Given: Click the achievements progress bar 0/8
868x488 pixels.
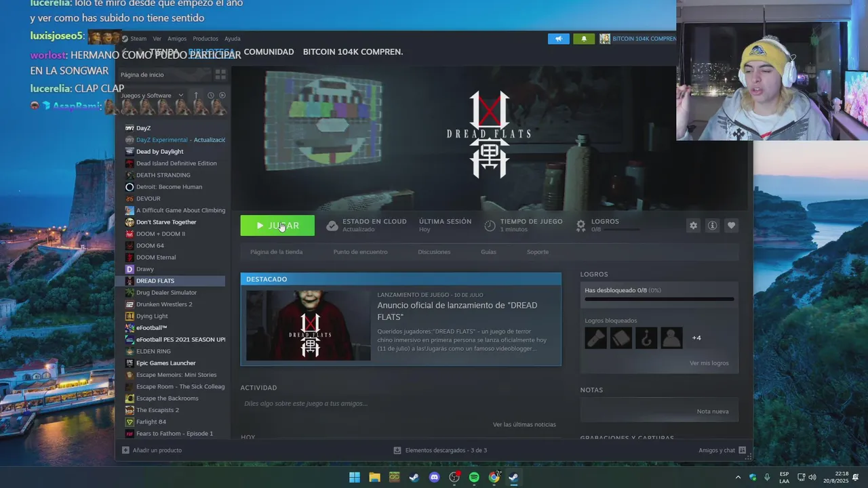Looking at the screenshot, I should 659,299.
